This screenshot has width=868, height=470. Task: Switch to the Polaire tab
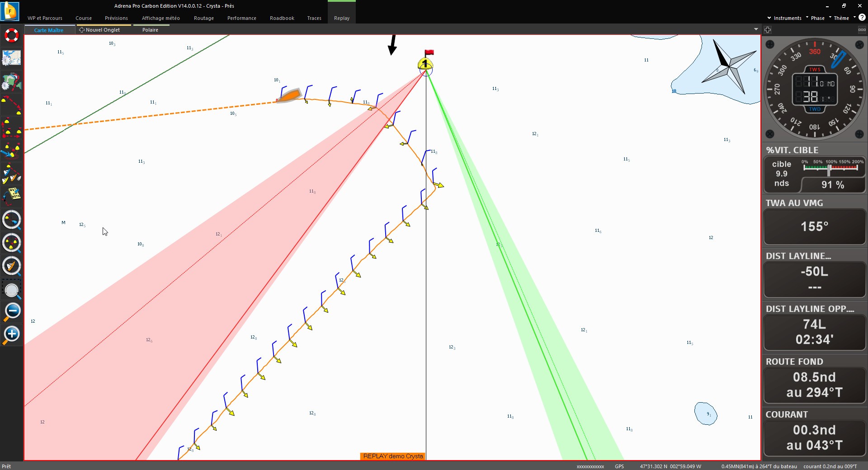151,30
